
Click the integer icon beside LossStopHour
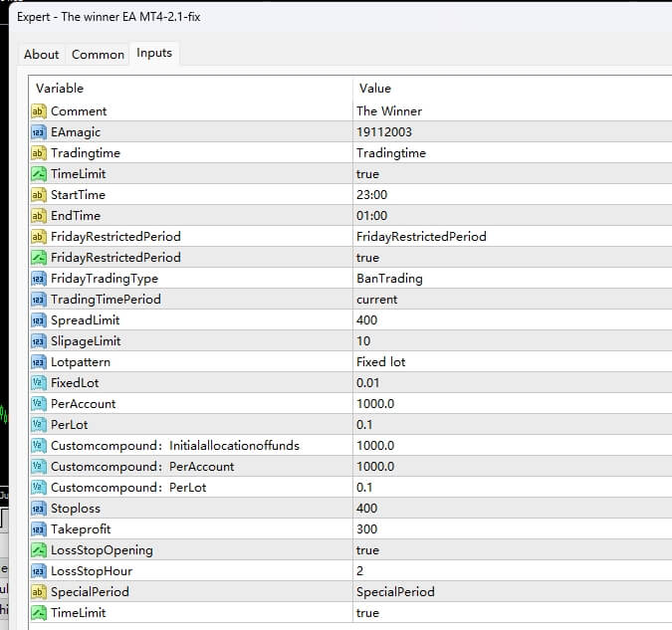coord(39,571)
